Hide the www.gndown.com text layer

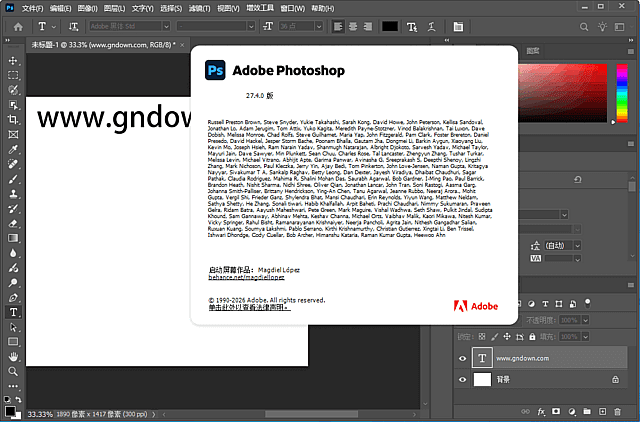tap(462, 357)
